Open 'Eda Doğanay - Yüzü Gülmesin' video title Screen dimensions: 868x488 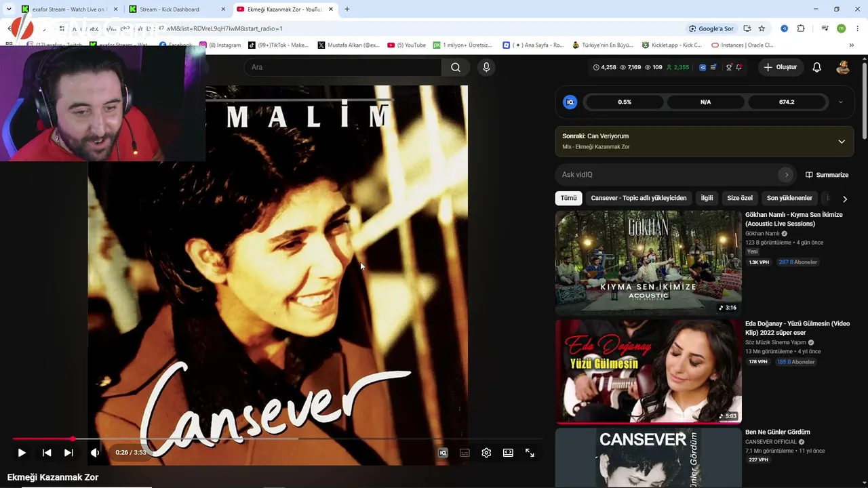797,328
